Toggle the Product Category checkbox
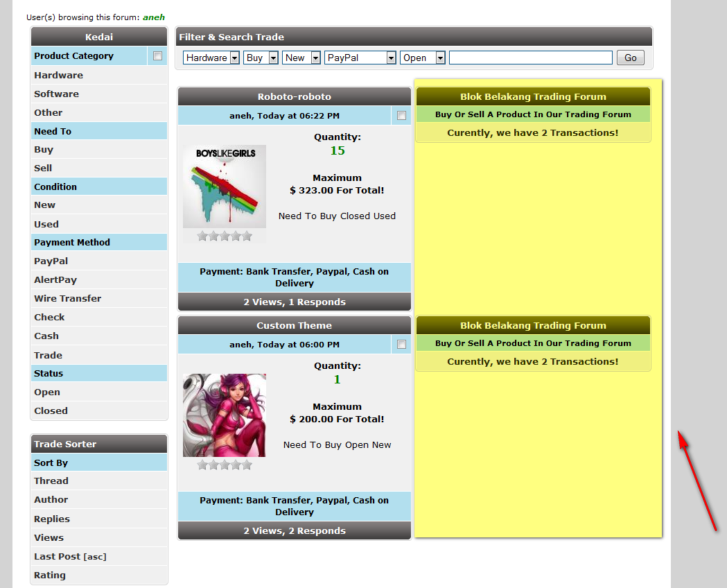Screen dimensions: 727x588 157,56
